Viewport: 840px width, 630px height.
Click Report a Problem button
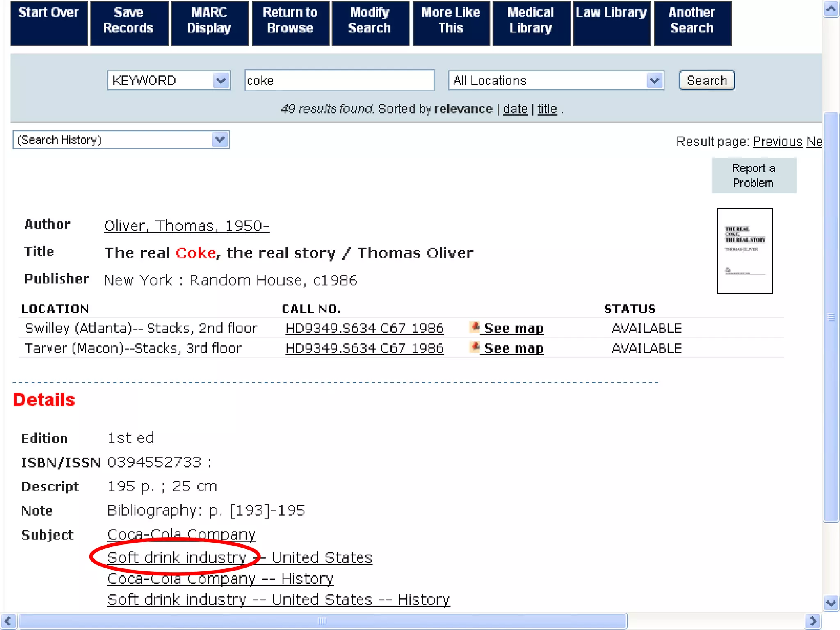pos(753,175)
